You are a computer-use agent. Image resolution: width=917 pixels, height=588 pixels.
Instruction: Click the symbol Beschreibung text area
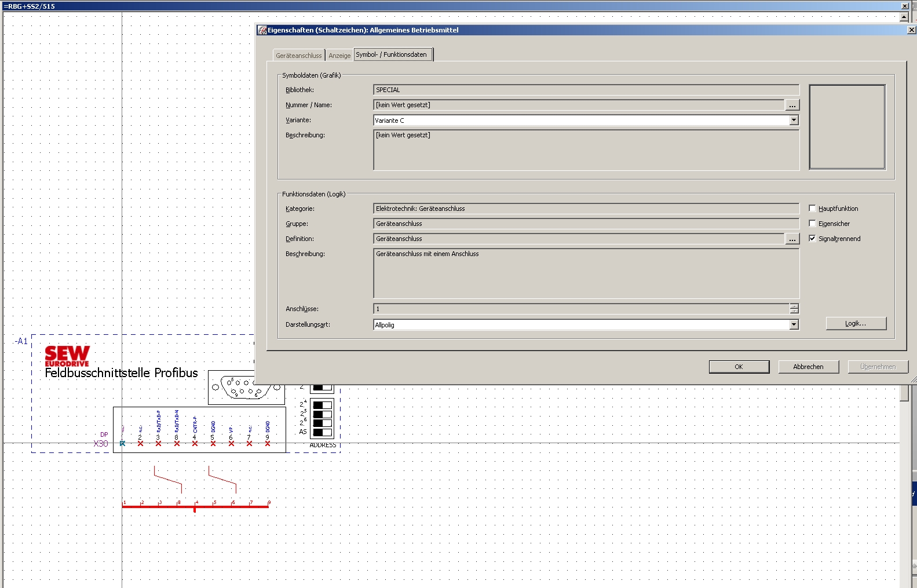586,150
